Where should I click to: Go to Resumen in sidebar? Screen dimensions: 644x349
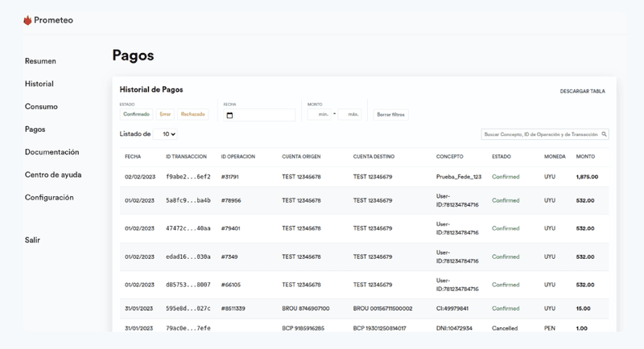coord(40,61)
